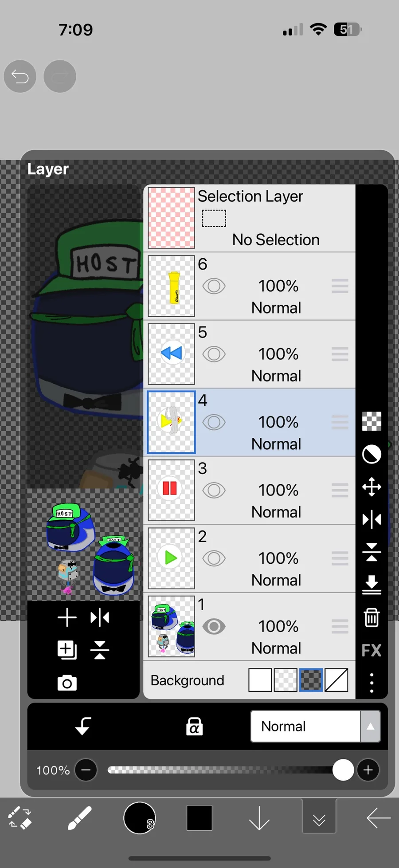Grab reorder handle of layer 2
The width and height of the screenshot is (399, 868).
[340, 558]
